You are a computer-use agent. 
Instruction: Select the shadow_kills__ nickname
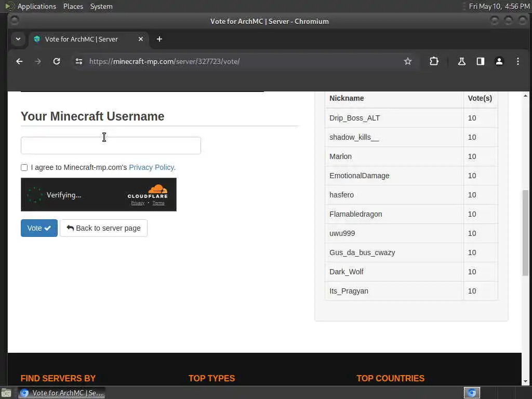(354, 137)
